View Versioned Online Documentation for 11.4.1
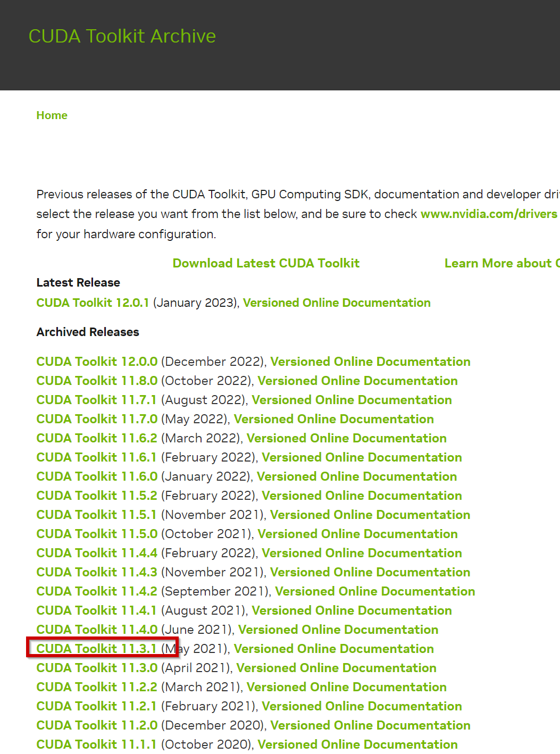560x754 pixels. (352, 610)
